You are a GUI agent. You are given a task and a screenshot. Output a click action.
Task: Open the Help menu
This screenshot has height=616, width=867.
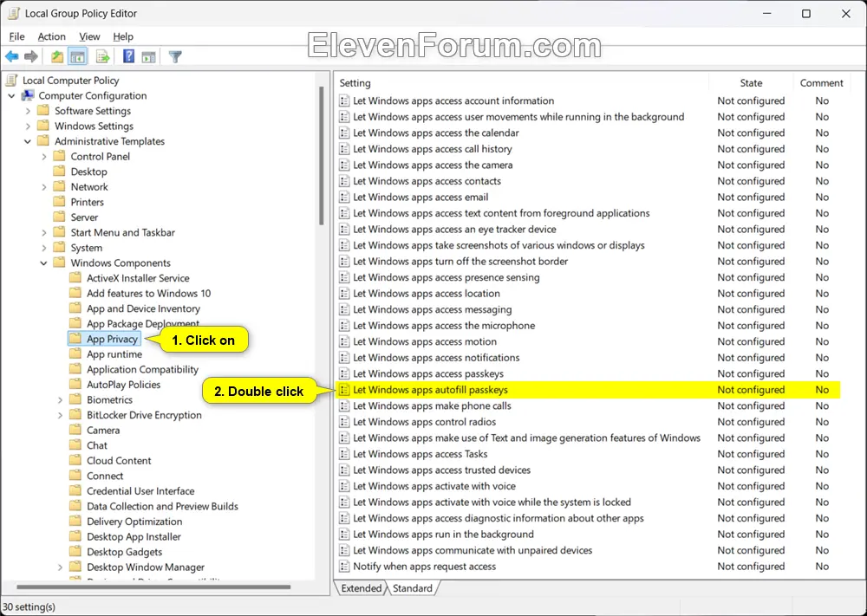(123, 36)
